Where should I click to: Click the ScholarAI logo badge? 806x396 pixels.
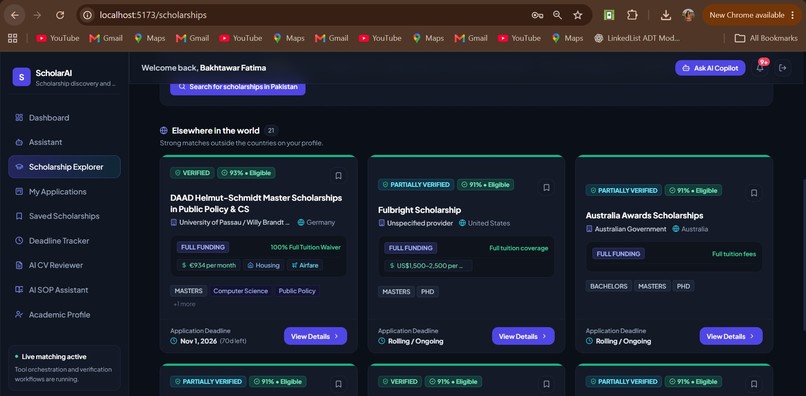click(x=21, y=77)
